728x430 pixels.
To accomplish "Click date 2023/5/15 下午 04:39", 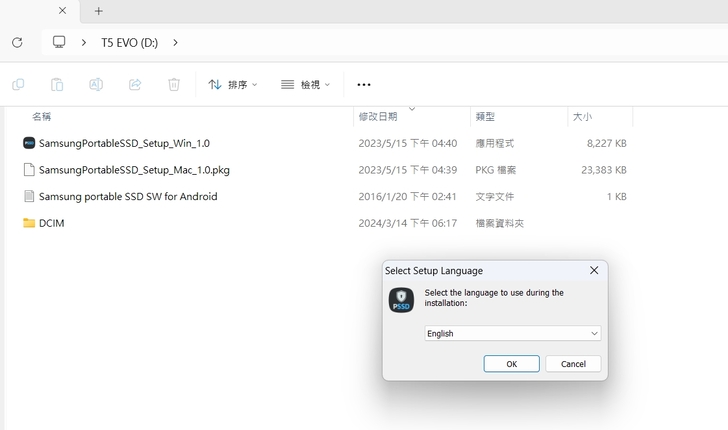I will [x=408, y=170].
